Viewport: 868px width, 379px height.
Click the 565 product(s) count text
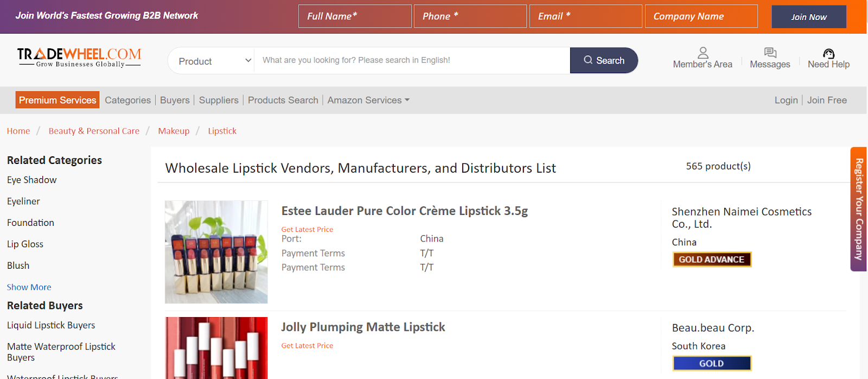point(718,166)
